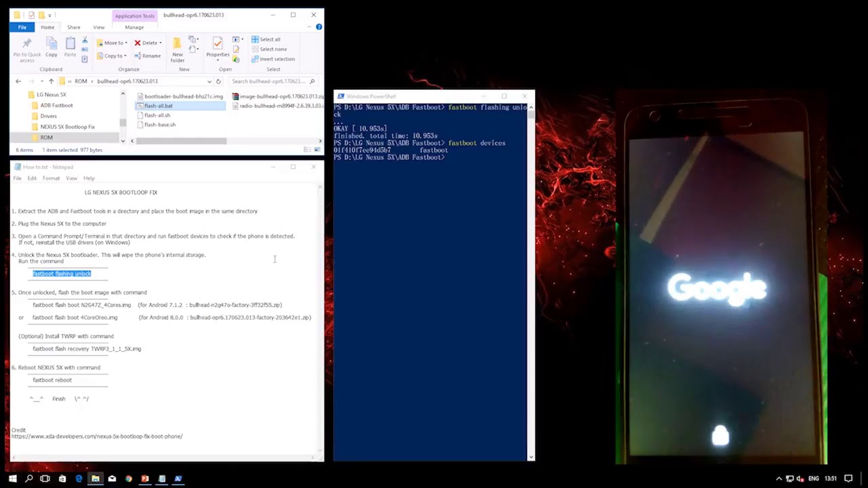
Task: Click the ENG language indicator
Action: pyautogui.click(x=813, y=479)
